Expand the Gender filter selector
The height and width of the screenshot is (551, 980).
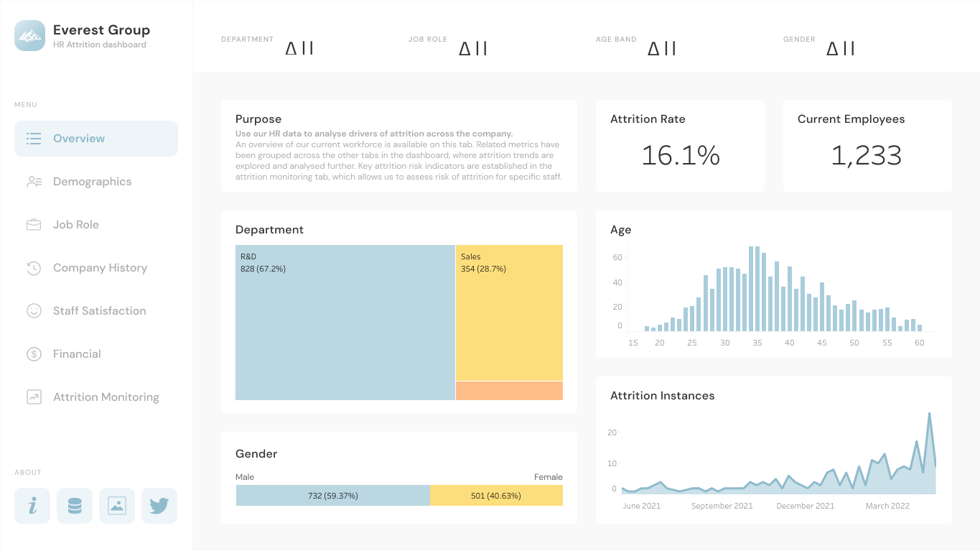coord(840,48)
